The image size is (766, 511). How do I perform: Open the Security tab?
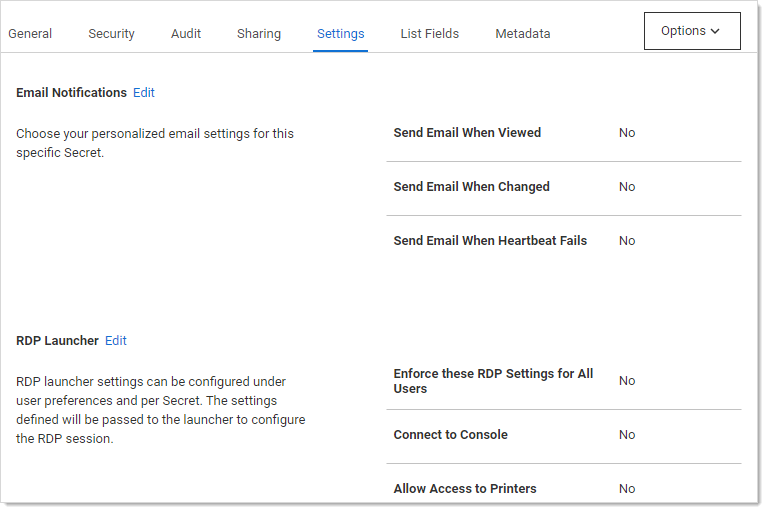tap(111, 34)
